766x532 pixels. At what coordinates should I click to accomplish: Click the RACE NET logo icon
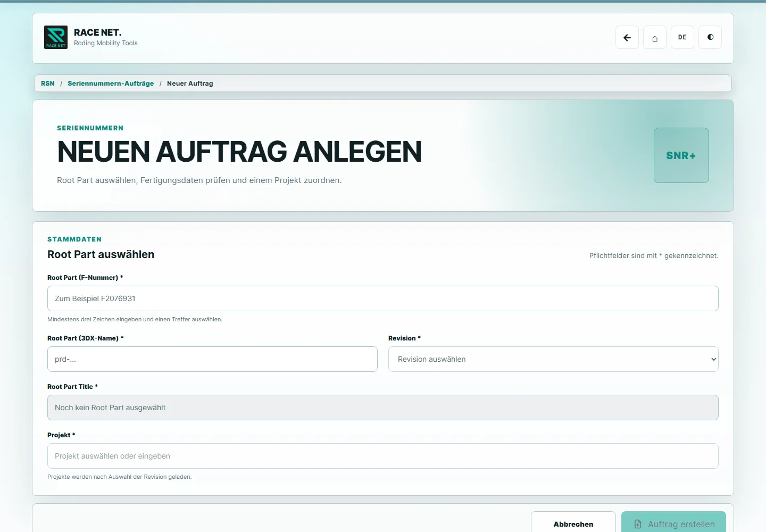56,37
